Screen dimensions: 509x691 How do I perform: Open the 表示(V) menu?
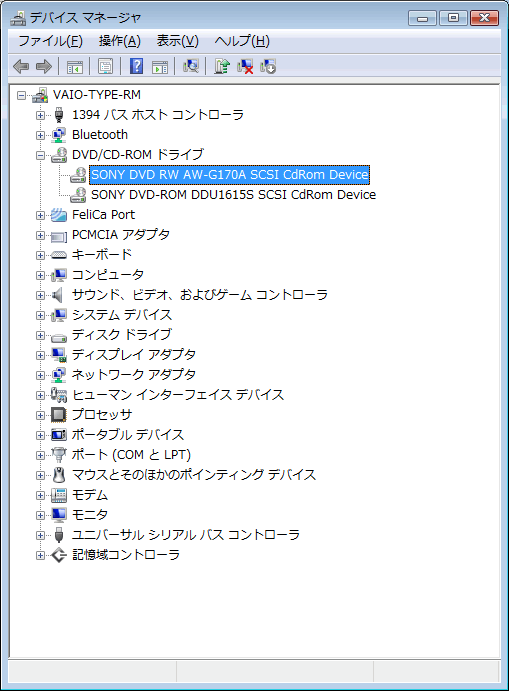point(178,41)
